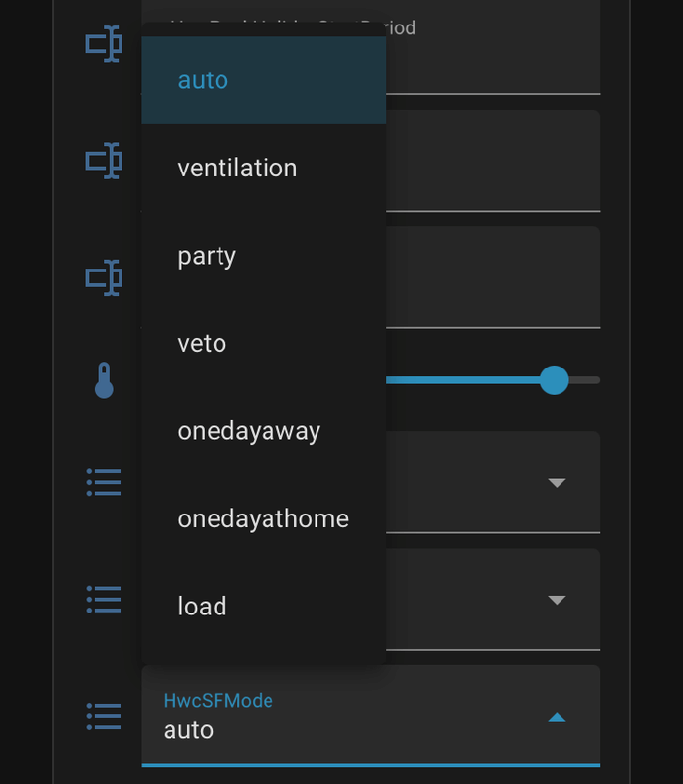Click the HwcSFMode select field

click(343, 716)
